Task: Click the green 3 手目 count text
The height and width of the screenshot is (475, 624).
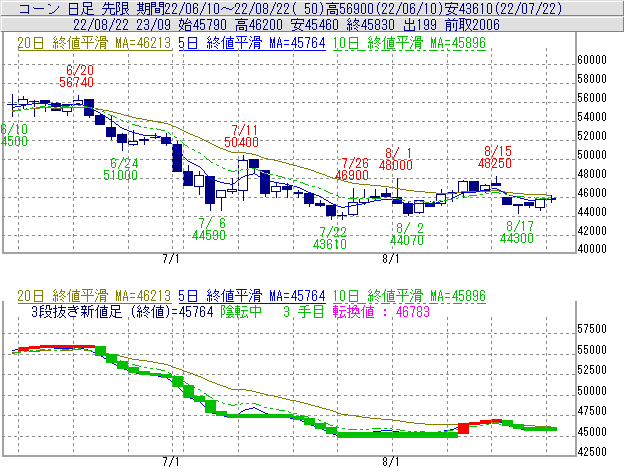Action: click(304, 311)
